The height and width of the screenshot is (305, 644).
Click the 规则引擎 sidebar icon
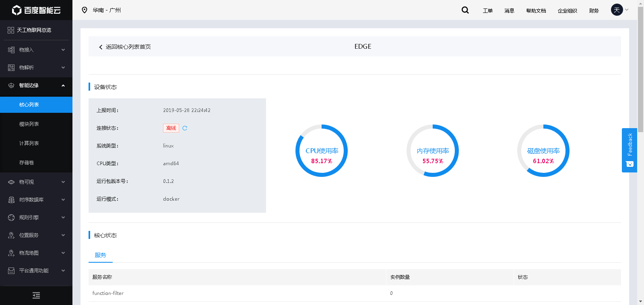(x=11, y=218)
